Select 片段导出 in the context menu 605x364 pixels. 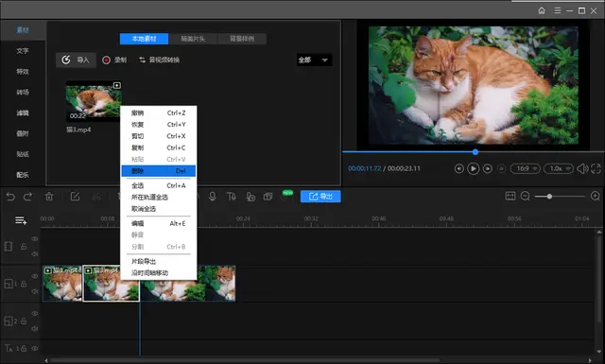[x=159, y=261]
